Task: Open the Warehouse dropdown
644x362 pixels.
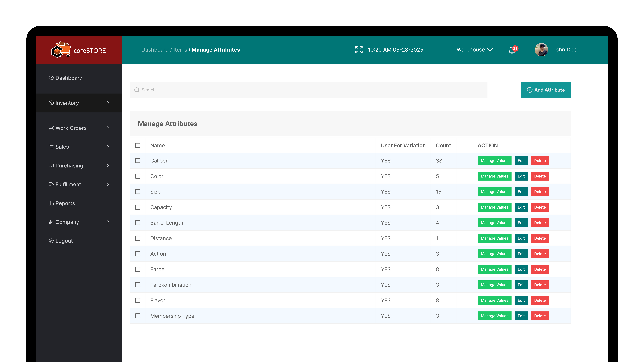Action: (x=475, y=50)
